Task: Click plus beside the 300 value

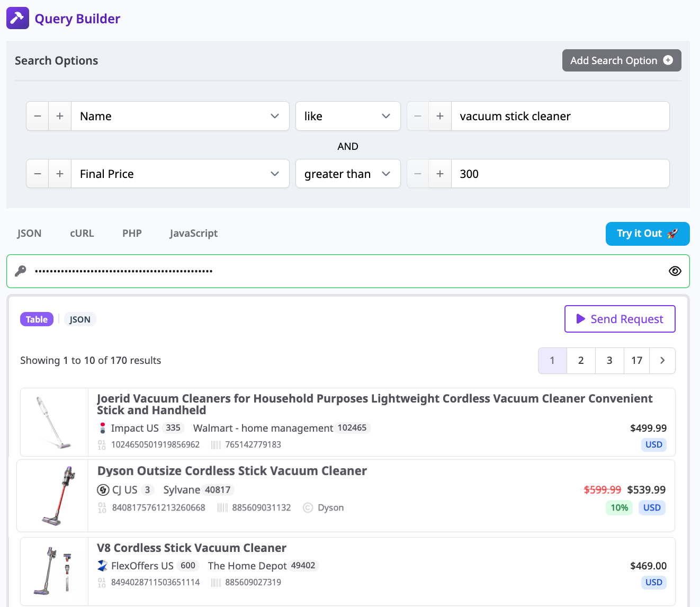Action: pos(440,174)
